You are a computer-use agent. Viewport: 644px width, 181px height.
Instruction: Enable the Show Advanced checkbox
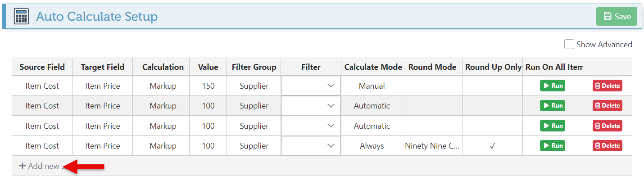(x=569, y=44)
